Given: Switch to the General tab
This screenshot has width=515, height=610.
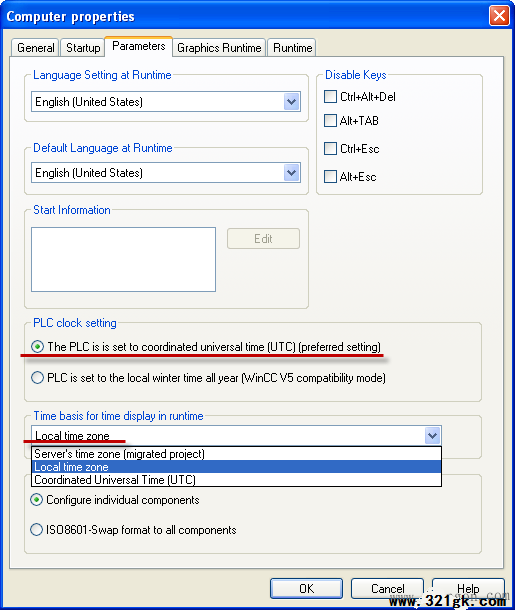Looking at the screenshot, I should click(35, 48).
